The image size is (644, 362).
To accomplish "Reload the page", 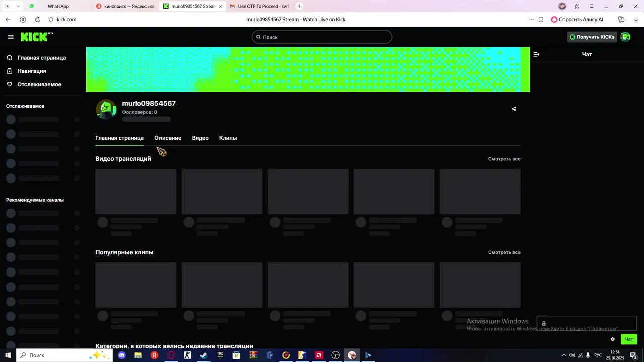I will click(x=37, y=19).
